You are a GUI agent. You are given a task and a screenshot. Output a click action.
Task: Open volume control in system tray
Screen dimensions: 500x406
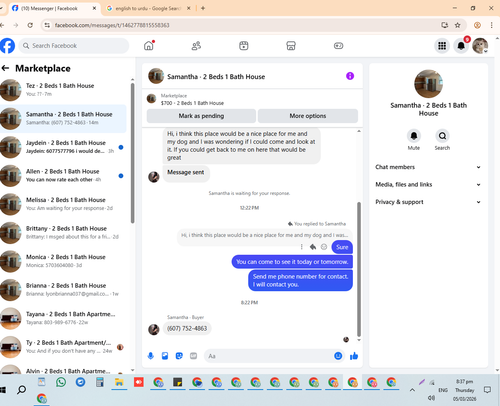point(431,398)
